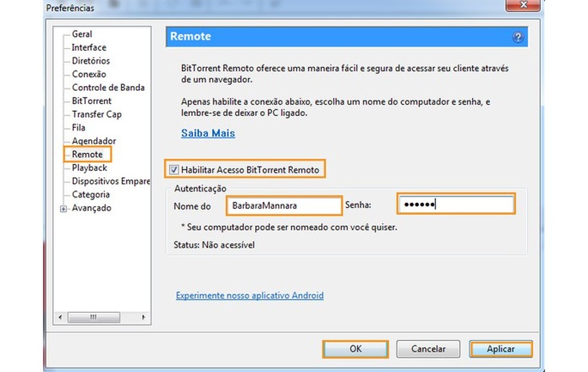Open the Saiba Mais link

pyautogui.click(x=207, y=133)
